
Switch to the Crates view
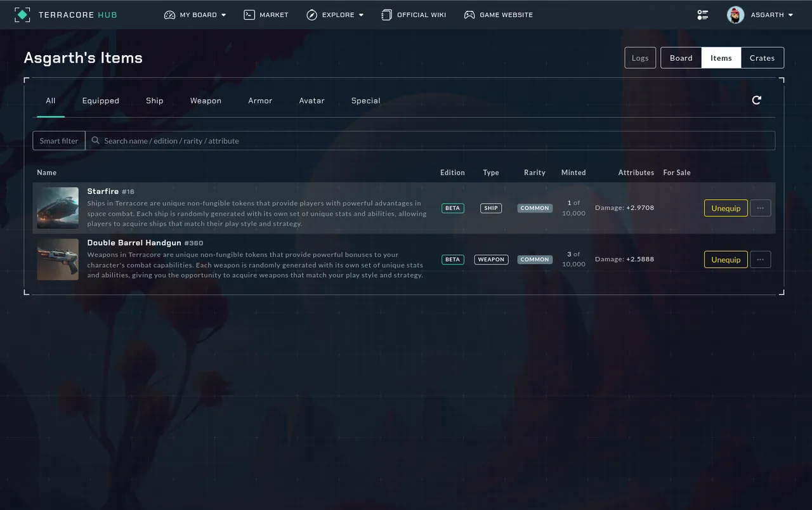(x=763, y=58)
